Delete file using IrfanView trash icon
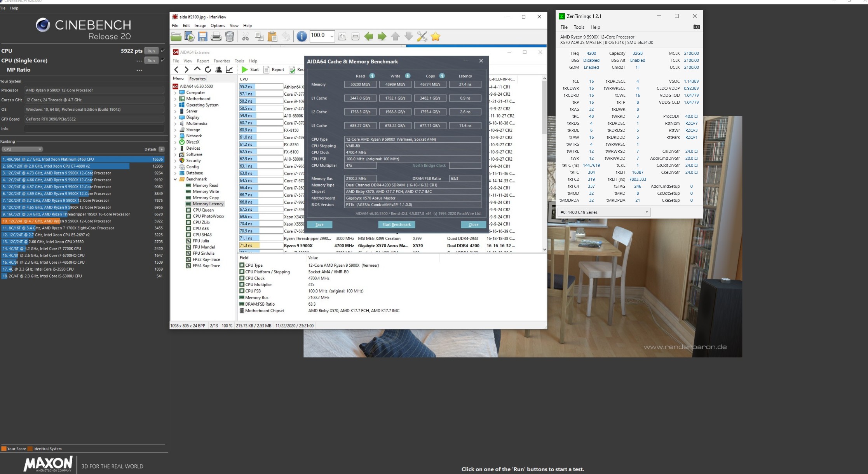 [x=230, y=37]
